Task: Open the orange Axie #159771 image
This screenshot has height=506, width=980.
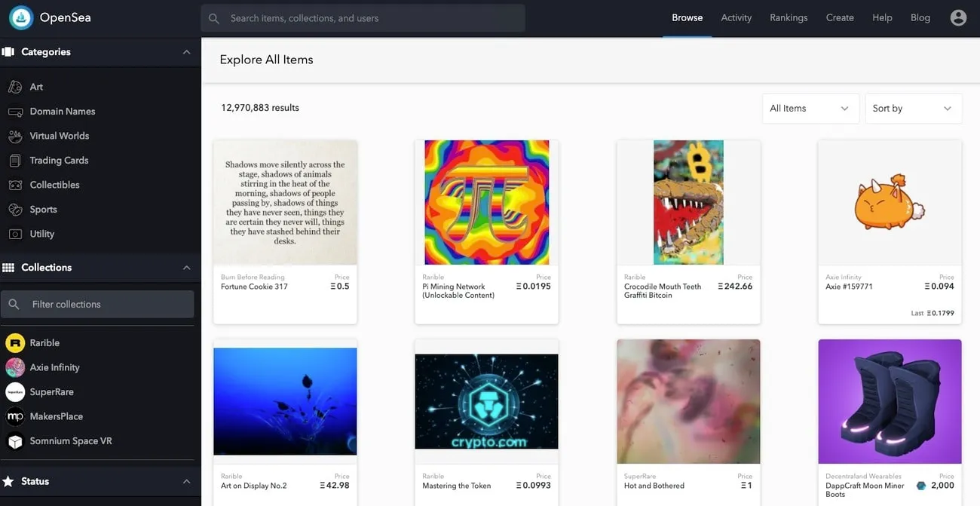Action: (890, 202)
